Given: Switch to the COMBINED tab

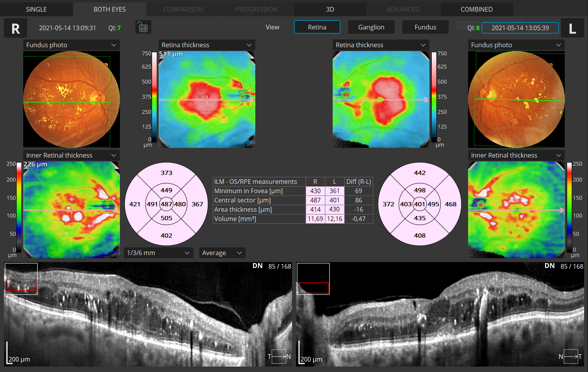Looking at the screenshot, I should click(x=477, y=9).
